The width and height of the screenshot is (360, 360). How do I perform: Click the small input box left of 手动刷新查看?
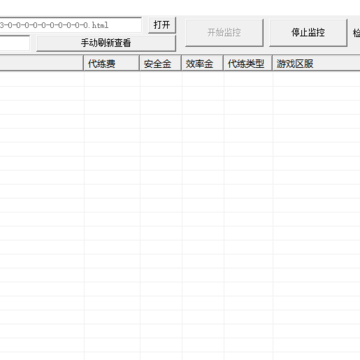[x=15, y=43]
